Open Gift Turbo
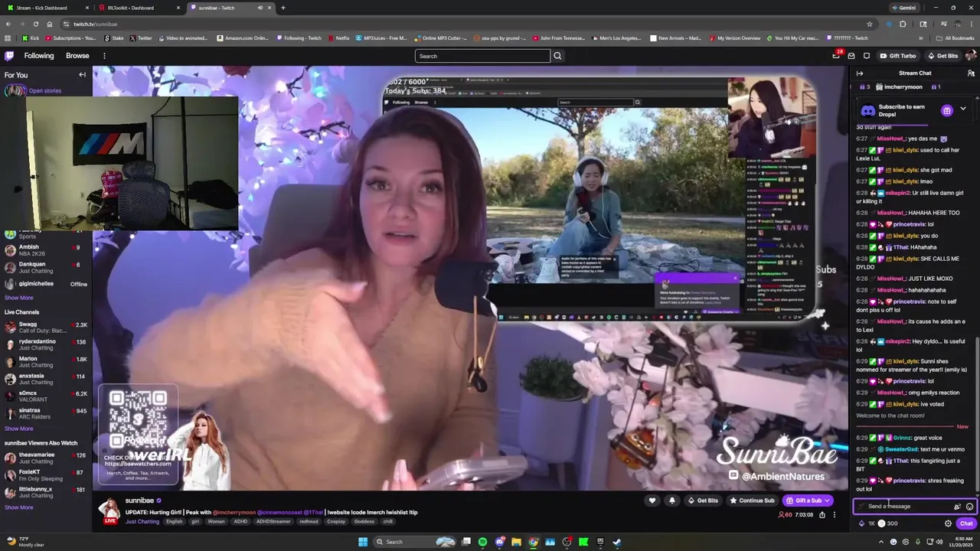The width and height of the screenshot is (980, 551). [x=897, y=56]
